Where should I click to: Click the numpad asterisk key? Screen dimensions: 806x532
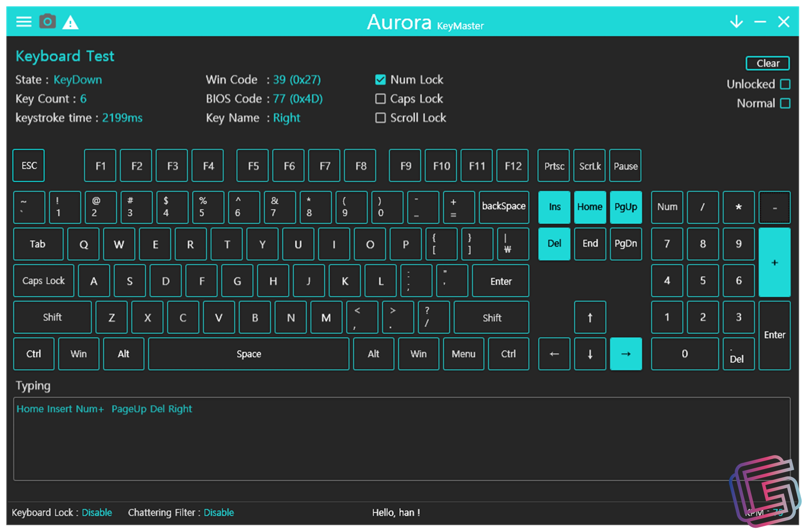coord(739,207)
